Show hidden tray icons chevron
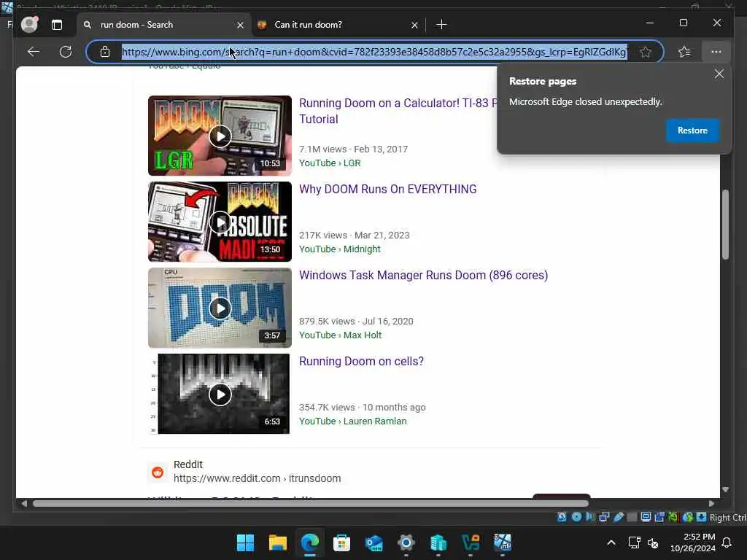Image resolution: width=747 pixels, height=560 pixels. pyautogui.click(x=611, y=542)
